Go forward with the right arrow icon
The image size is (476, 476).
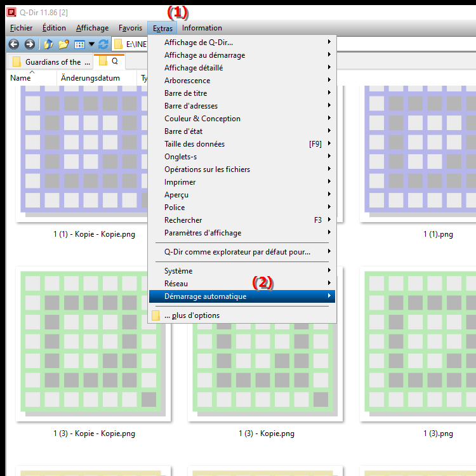click(x=29, y=44)
